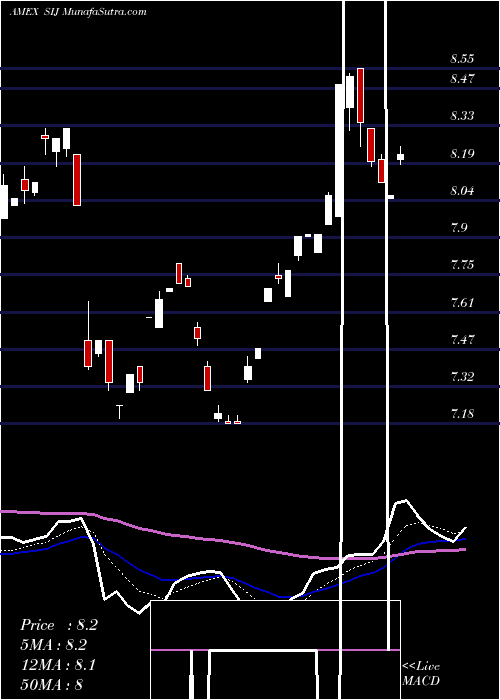Click the 8.04 price axis label

coord(462,191)
